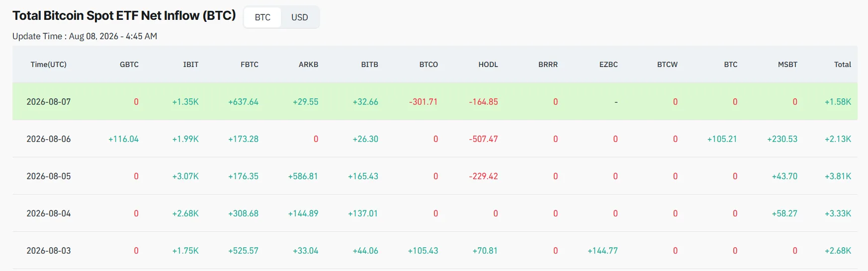Select the 2026-08-07 date row
Viewport: 868px width, 271px height.
[435, 102]
